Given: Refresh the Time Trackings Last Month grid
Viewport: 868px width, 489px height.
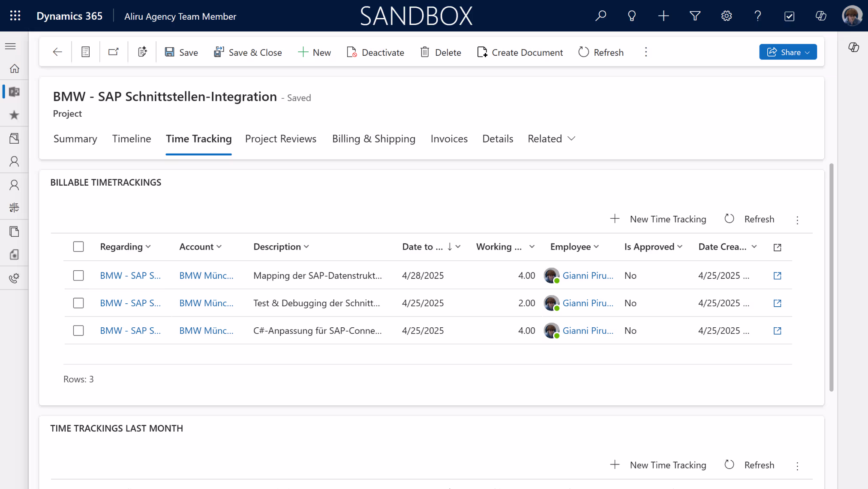Looking at the screenshot, I should [x=750, y=465].
